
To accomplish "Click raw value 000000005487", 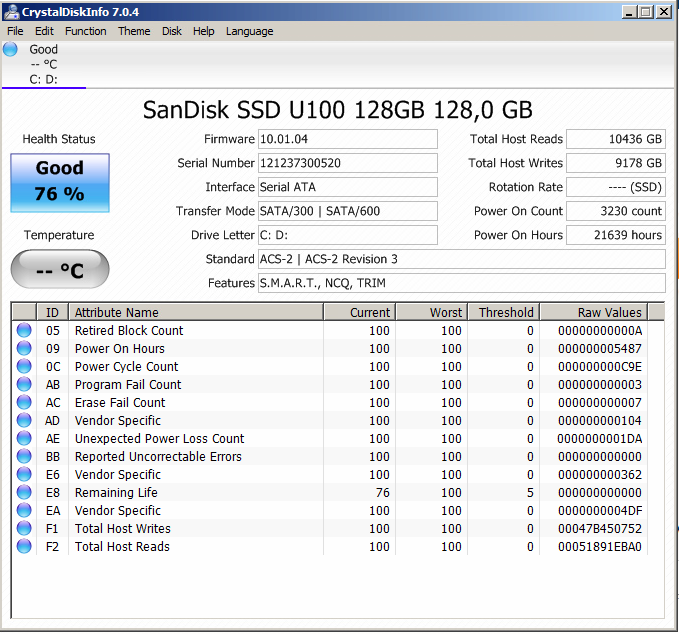I will coord(600,349).
